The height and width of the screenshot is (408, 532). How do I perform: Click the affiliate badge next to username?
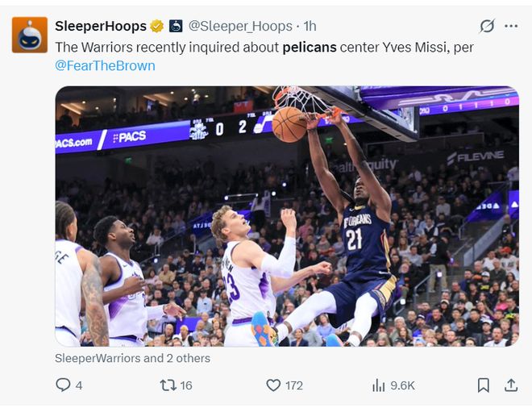(176, 26)
